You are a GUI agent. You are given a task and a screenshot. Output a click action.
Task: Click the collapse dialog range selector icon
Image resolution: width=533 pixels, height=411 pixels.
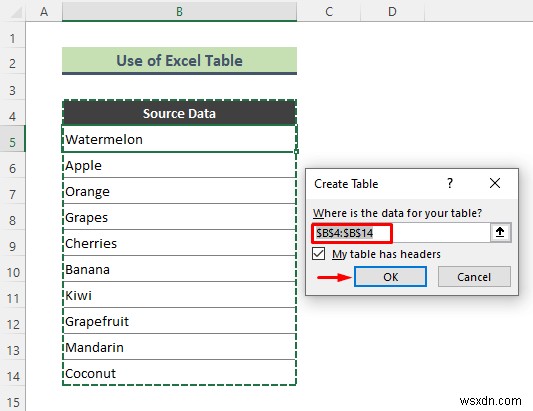500,233
